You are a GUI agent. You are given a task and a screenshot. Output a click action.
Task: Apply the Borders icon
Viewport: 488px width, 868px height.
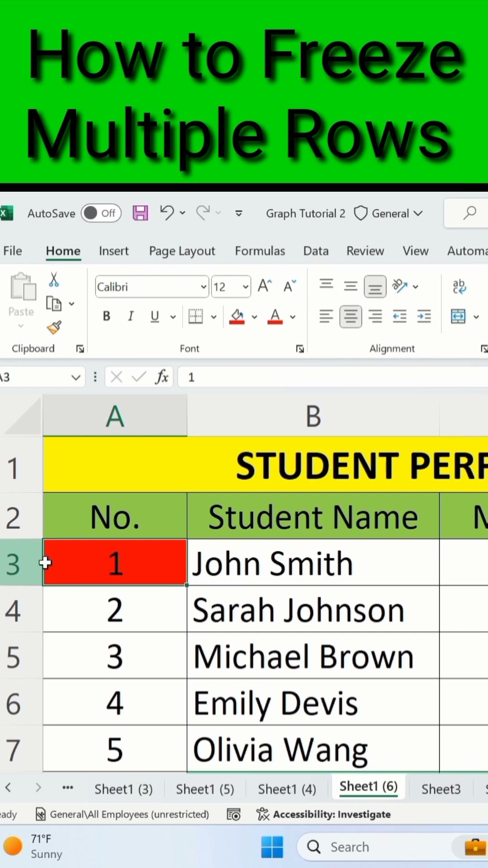[x=196, y=316]
